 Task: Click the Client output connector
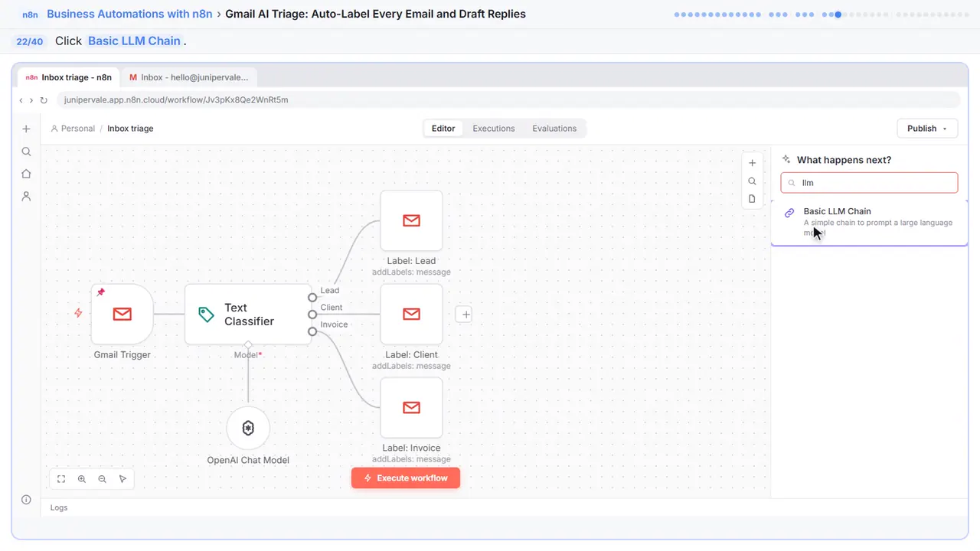312,314
